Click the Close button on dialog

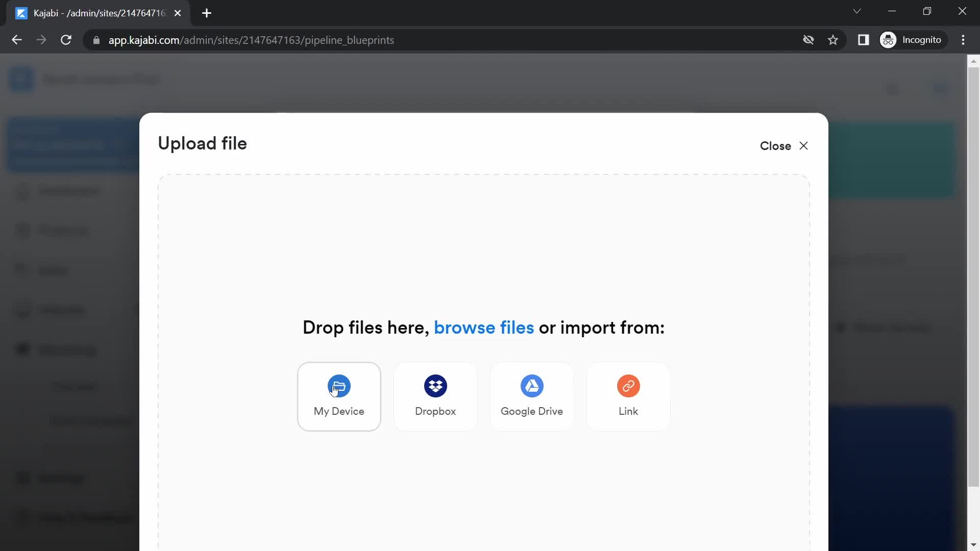(x=784, y=146)
